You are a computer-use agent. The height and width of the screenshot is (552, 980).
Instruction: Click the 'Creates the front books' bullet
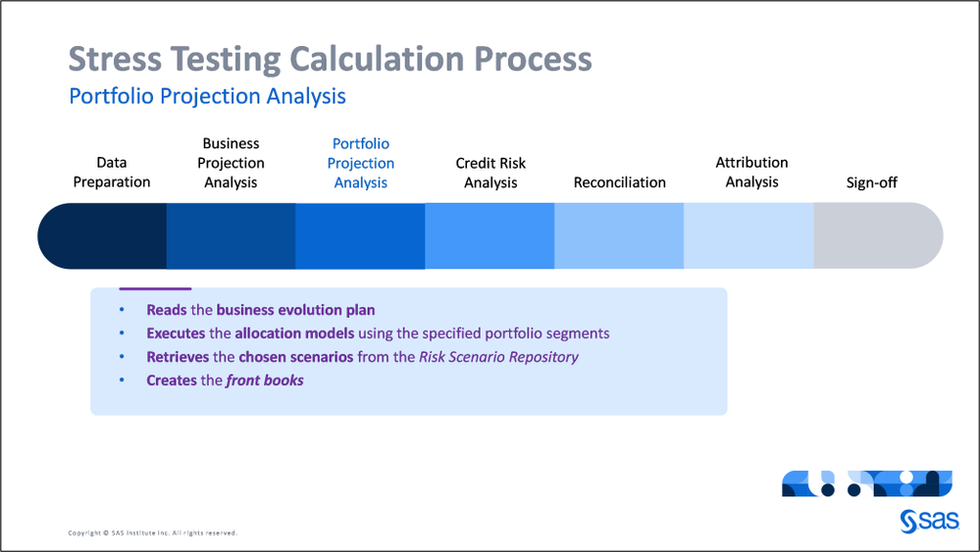[x=225, y=380]
